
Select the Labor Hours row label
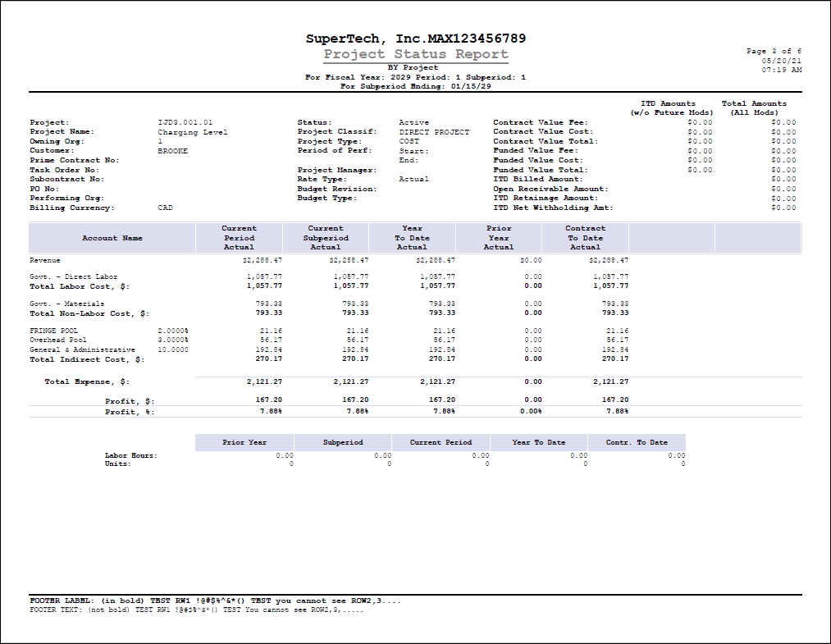pyautogui.click(x=130, y=455)
